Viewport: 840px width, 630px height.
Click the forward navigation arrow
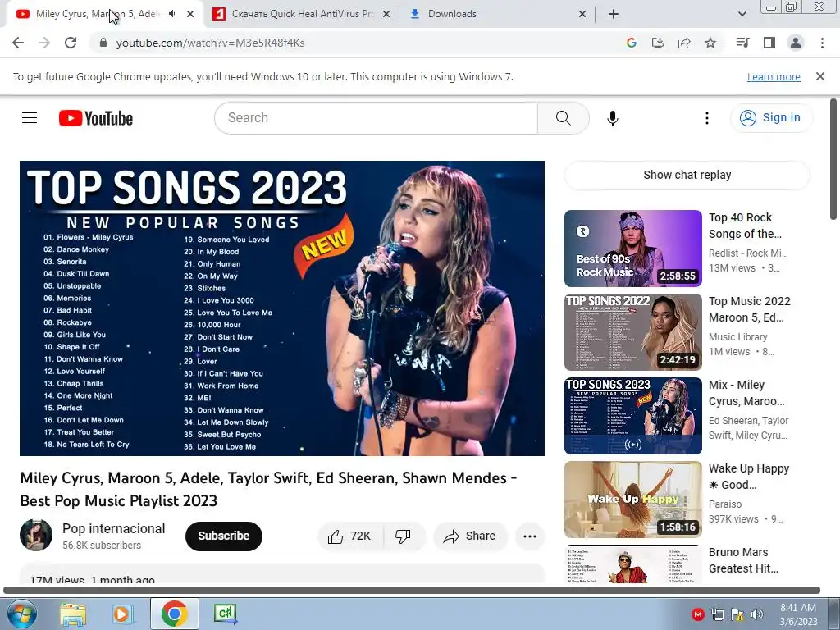pyautogui.click(x=44, y=43)
